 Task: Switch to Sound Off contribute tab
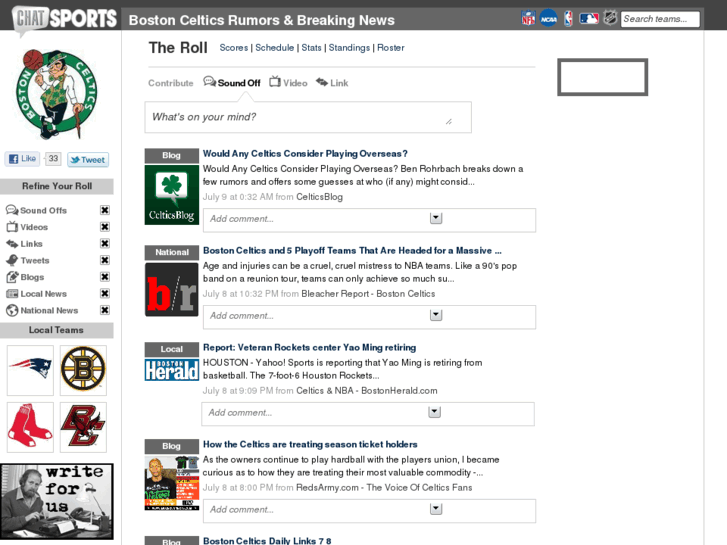point(232,83)
